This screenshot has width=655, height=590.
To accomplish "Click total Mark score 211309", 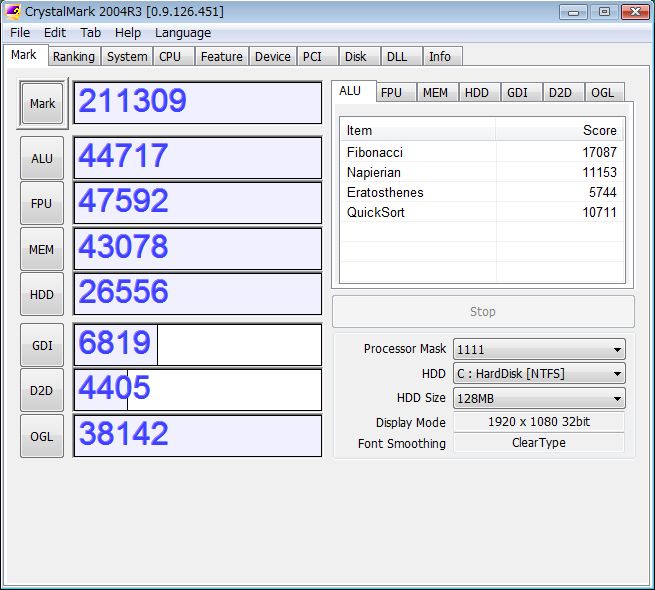I will (x=198, y=103).
